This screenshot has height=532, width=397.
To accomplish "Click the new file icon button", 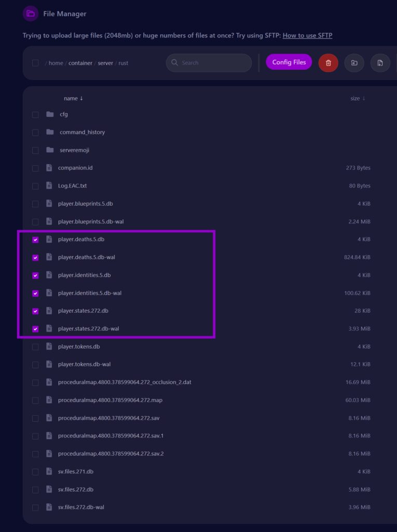I will 380,63.
